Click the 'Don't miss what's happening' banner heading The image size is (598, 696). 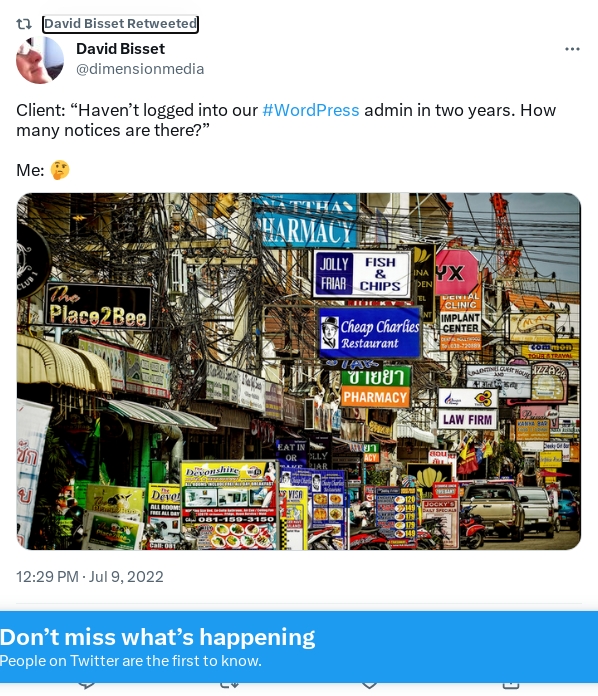tap(157, 637)
